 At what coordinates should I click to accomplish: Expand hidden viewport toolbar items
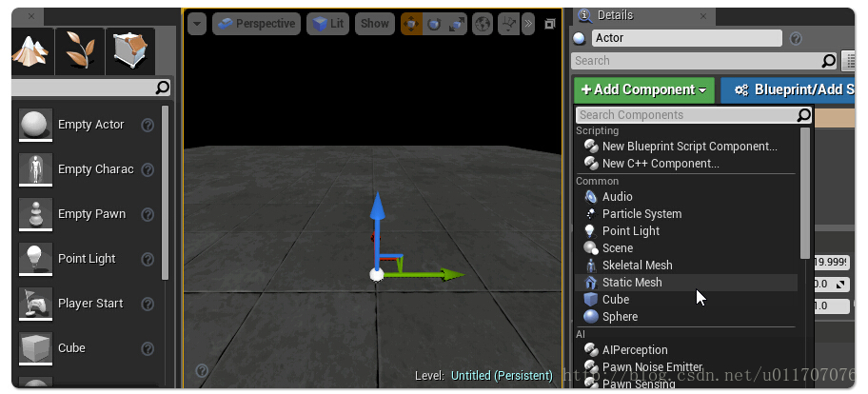(528, 24)
